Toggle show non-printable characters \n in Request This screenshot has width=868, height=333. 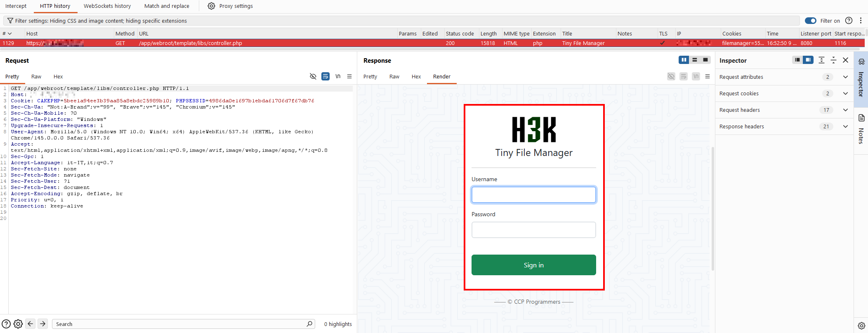338,76
